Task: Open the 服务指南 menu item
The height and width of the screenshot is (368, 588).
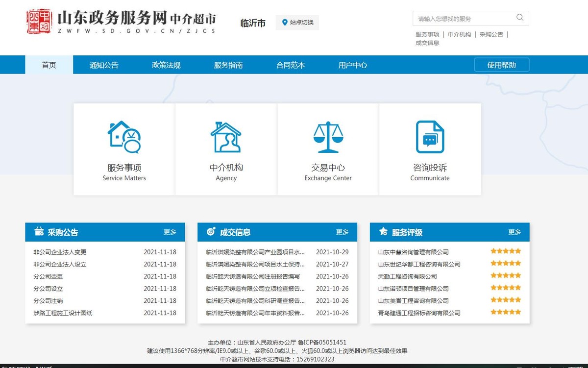Action: click(228, 64)
